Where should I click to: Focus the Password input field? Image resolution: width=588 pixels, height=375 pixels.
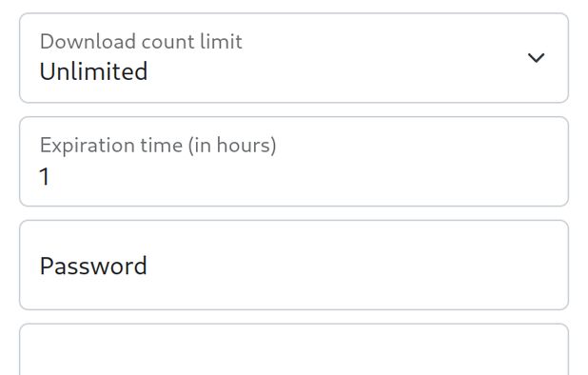[x=294, y=265]
